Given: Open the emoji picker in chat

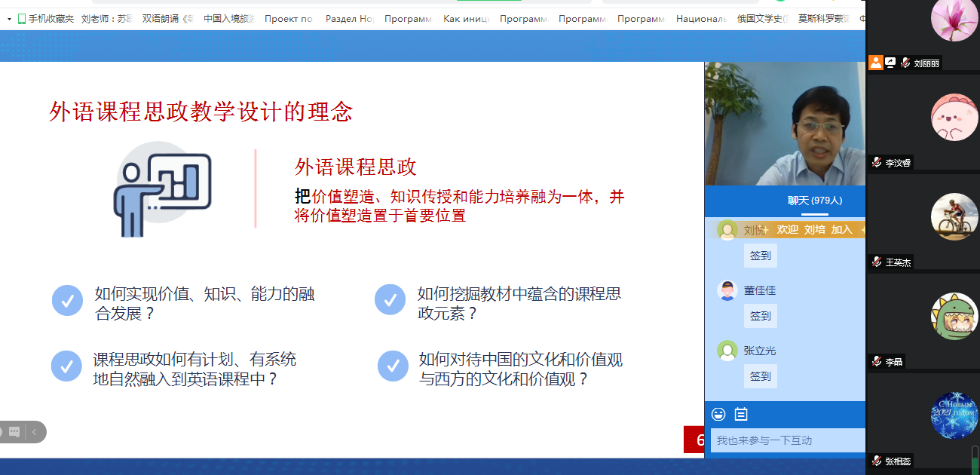Looking at the screenshot, I should [718, 414].
